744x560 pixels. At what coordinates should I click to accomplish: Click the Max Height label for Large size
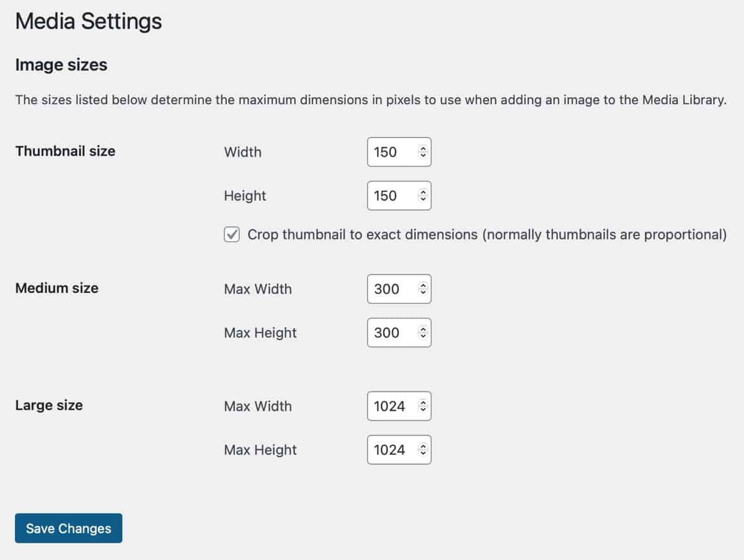click(x=260, y=450)
